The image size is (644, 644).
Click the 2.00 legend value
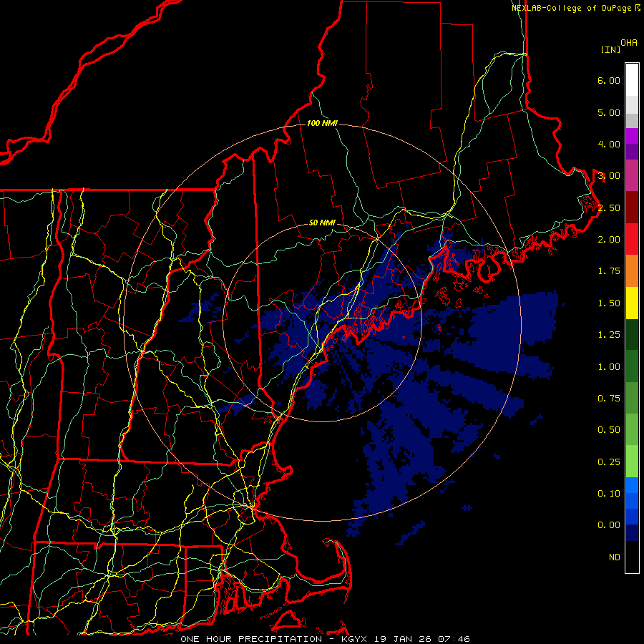[609, 240]
